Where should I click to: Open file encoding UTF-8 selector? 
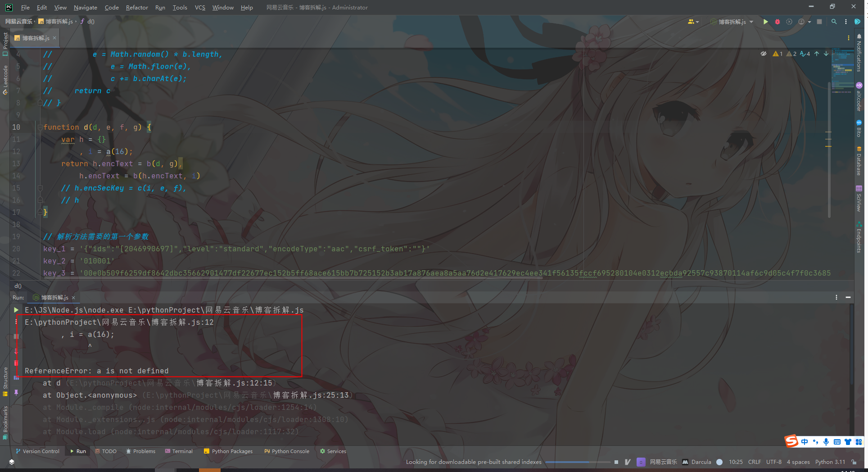[774, 462]
